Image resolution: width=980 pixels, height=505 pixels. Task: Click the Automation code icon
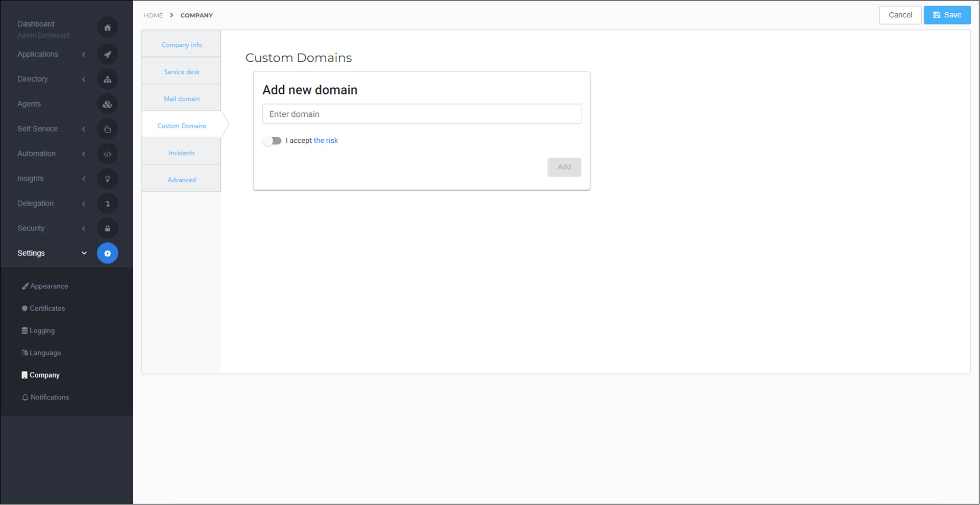pyautogui.click(x=107, y=154)
